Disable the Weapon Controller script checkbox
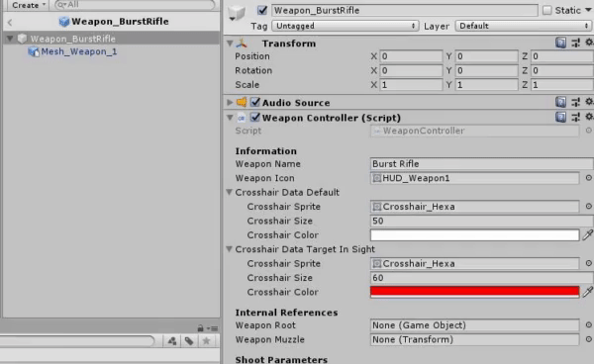The width and height of the screenshot is (594, 364). tap(255, 118)
